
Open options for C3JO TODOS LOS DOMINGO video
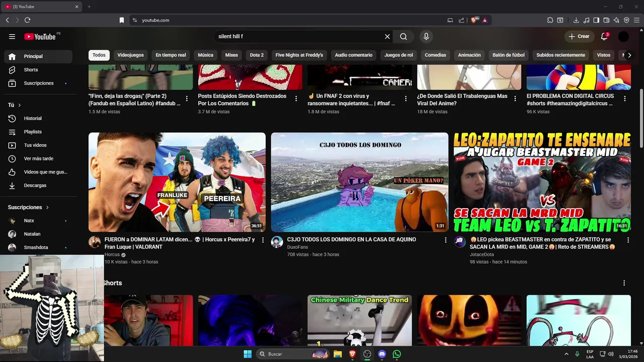445,240
